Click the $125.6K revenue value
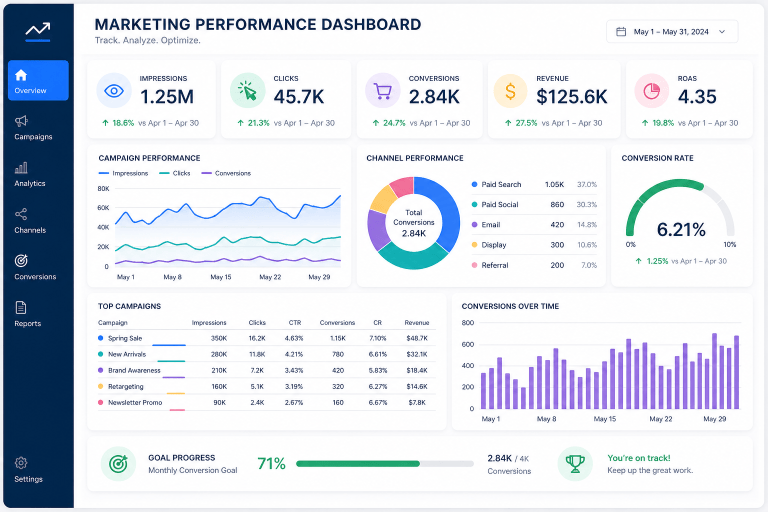 (572, 97)
